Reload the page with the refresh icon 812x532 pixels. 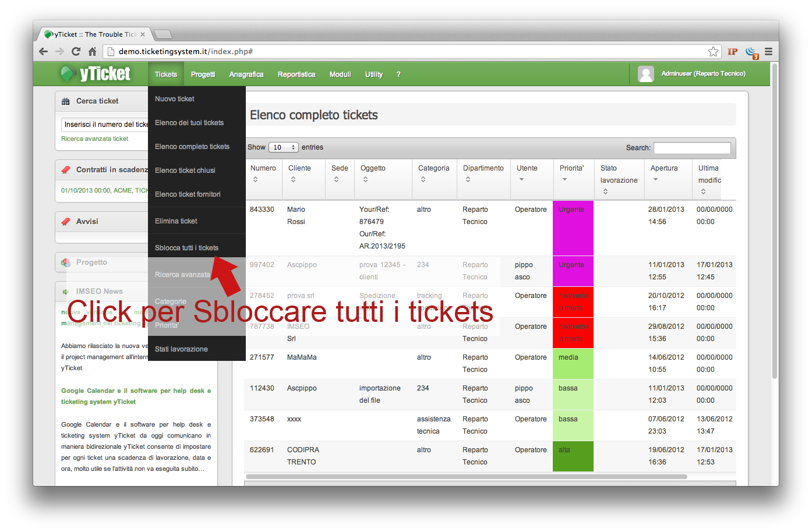(76, 52)
